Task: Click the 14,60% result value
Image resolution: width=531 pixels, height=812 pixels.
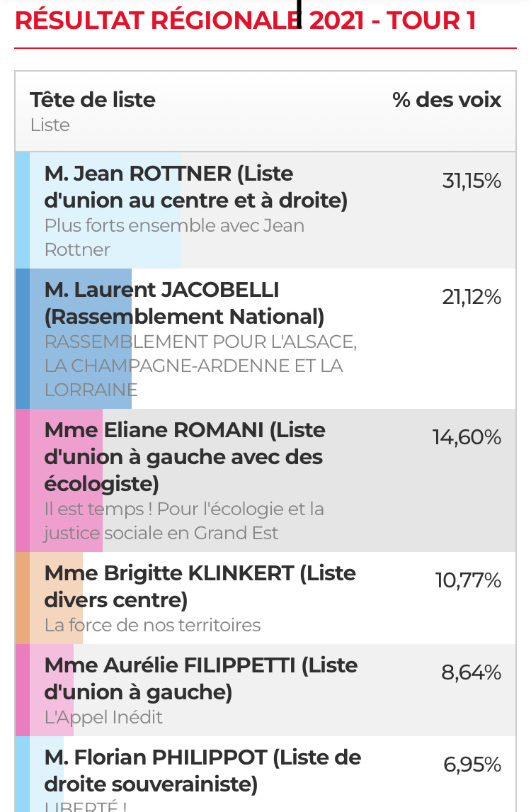Action: coord(467,438)
